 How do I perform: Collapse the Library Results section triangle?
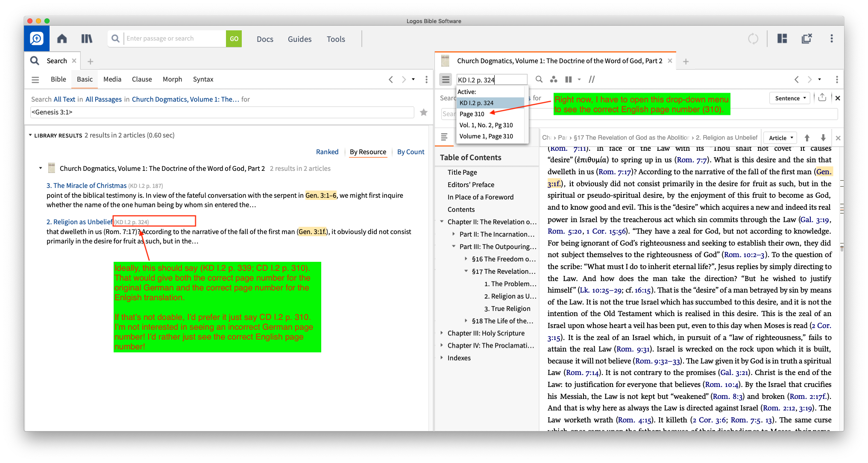[x=30, y=135]
